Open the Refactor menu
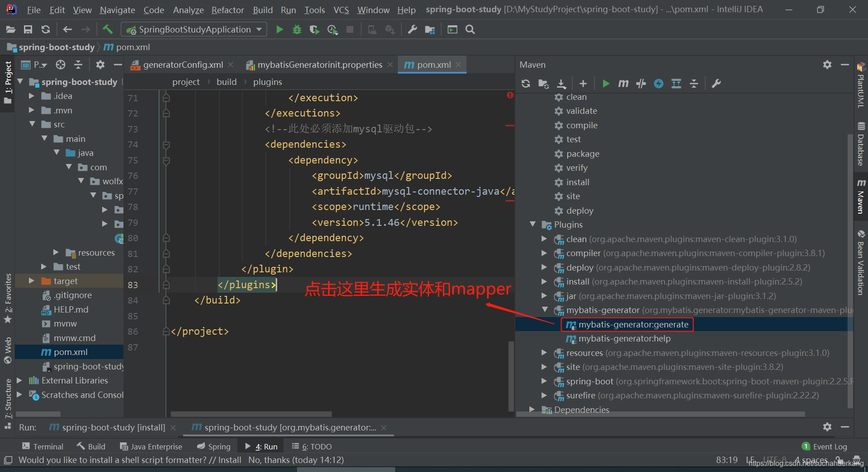 (x=227, y=9)
